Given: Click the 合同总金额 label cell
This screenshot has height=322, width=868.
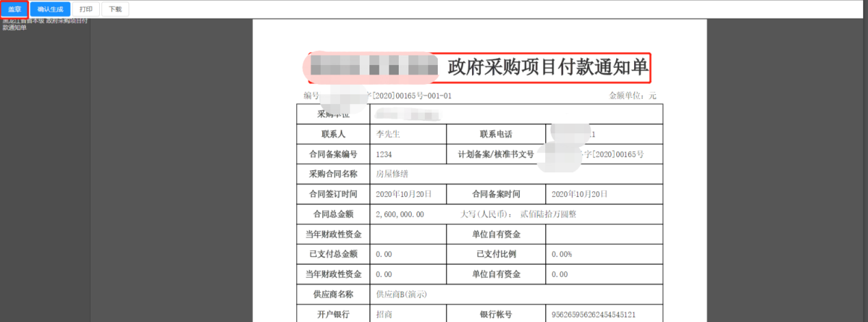Looking at the screenshot, I should point(333,214).
